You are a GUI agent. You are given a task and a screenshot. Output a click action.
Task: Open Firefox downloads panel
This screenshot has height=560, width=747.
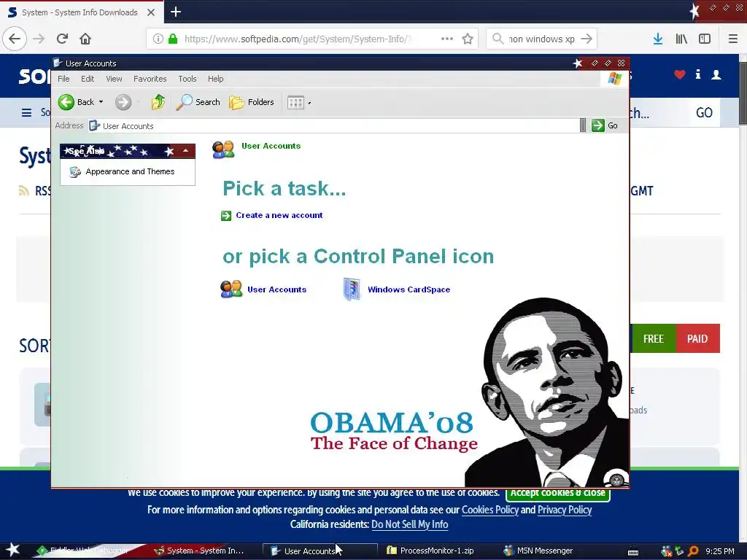(x=658, y=39)
